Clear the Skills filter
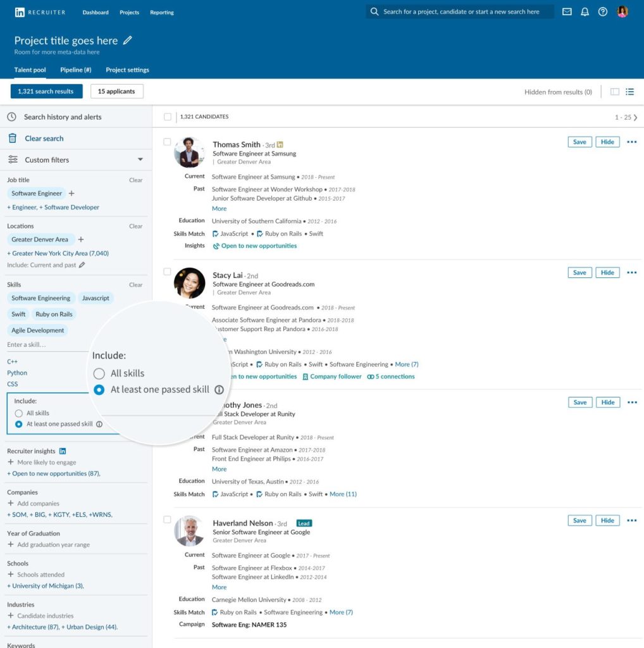The image size is (644, 648). pyautogui.click(x=136, y=285)
